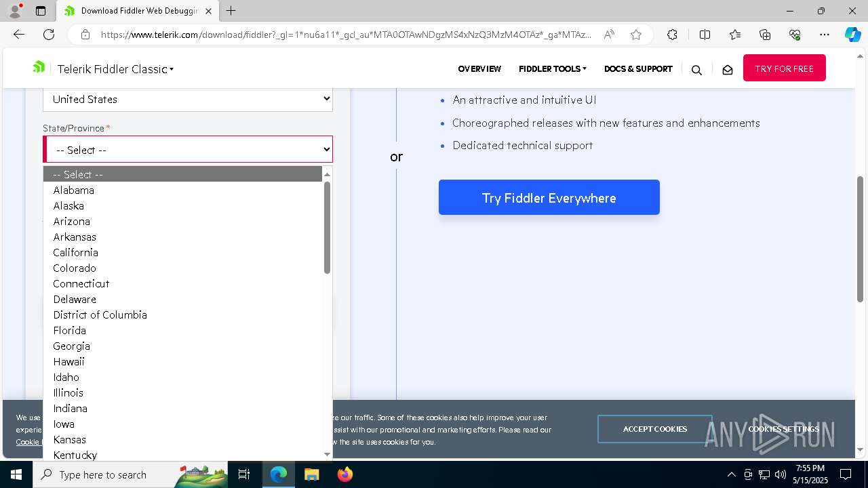The image size is (868, 488).
Task: Choose Arkansas from the state list
Action: point(182,237)
